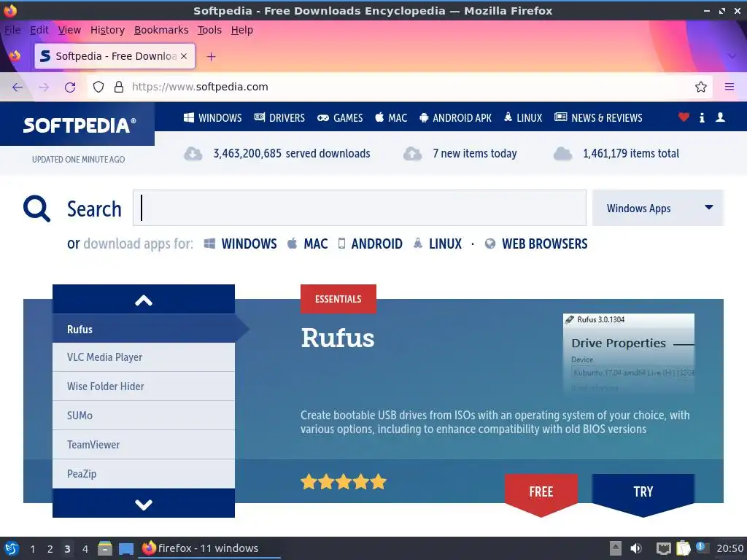Open the History menu
This screenshot has width=747, height=560.
tap(108, 30)
